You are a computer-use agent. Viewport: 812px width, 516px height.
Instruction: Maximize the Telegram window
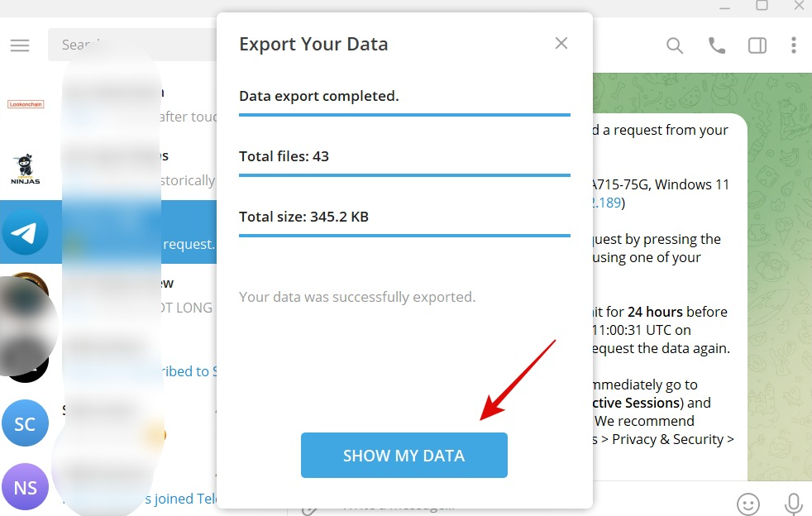762,6
